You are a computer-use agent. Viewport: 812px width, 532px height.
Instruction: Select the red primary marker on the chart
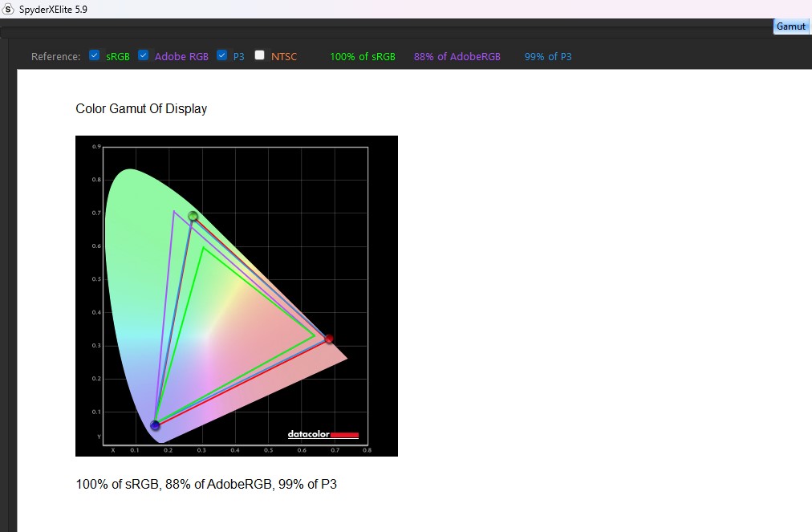pyautogui.click(x=329, y=339)
